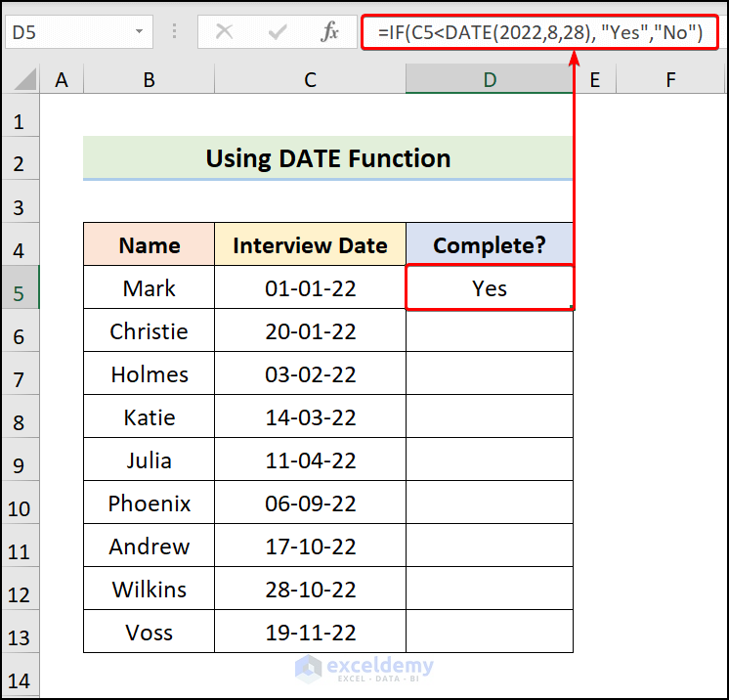Select column E header
Viewport: 729px width, 700px height.
coord(595,79)
